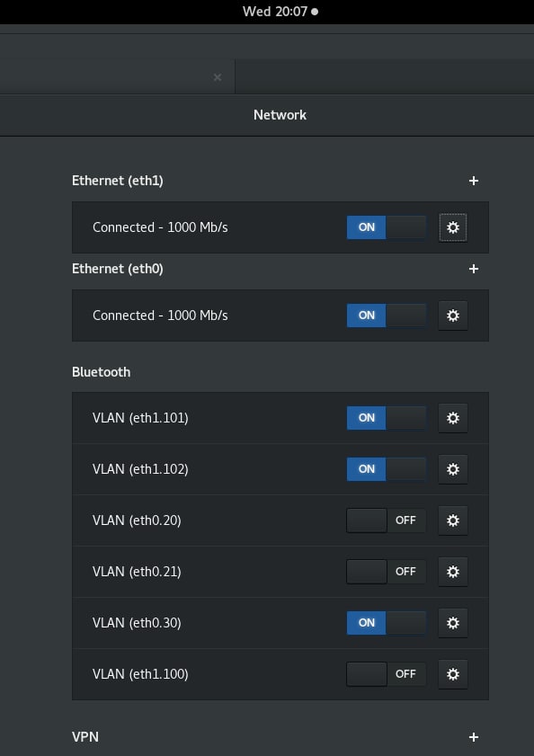
Task: Add a connection with Ethernet eth1 plus
Action: click(473, 181)
